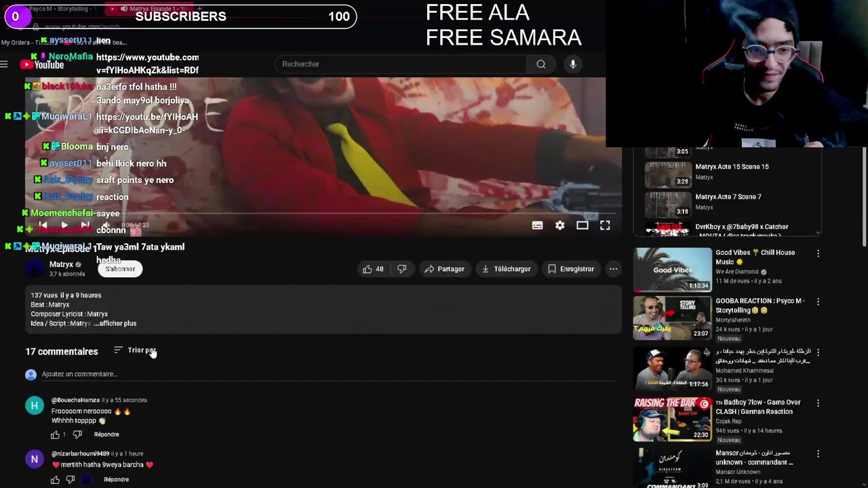Start voice search with the microphone icon

point(573,64)
